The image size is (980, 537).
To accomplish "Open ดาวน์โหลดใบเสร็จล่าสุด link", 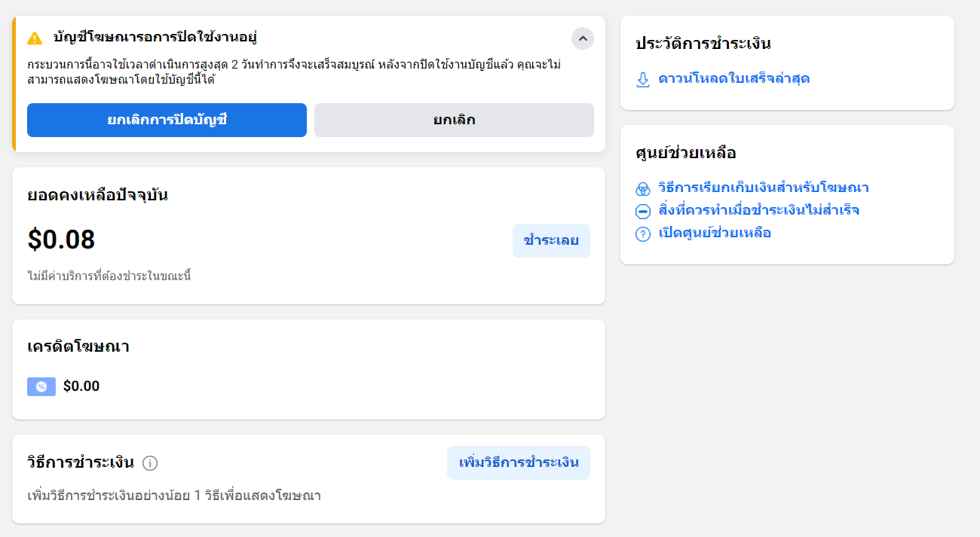I will 733,78.
